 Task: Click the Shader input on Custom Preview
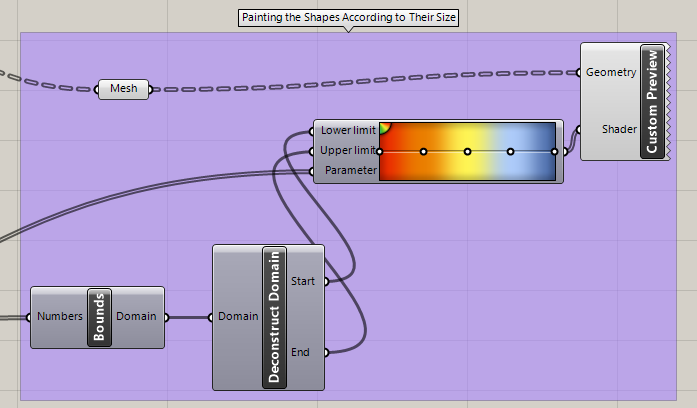coord(616,129)
